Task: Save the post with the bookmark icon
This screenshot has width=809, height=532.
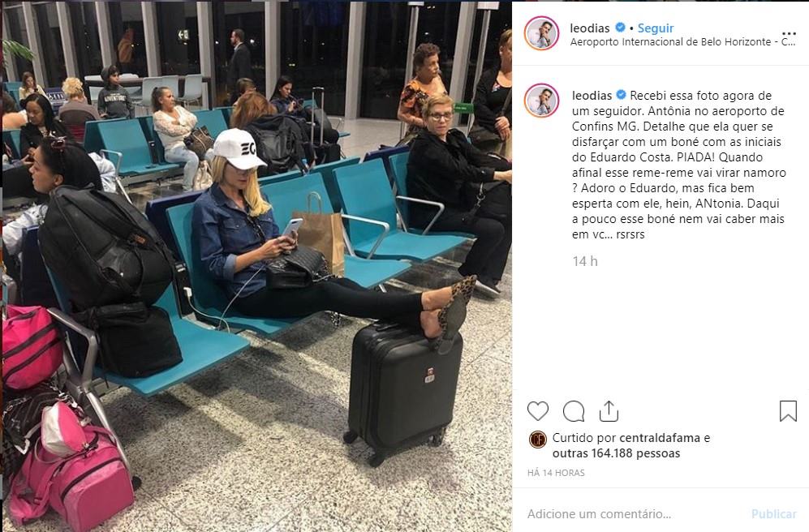Action: tap(788, 411)
